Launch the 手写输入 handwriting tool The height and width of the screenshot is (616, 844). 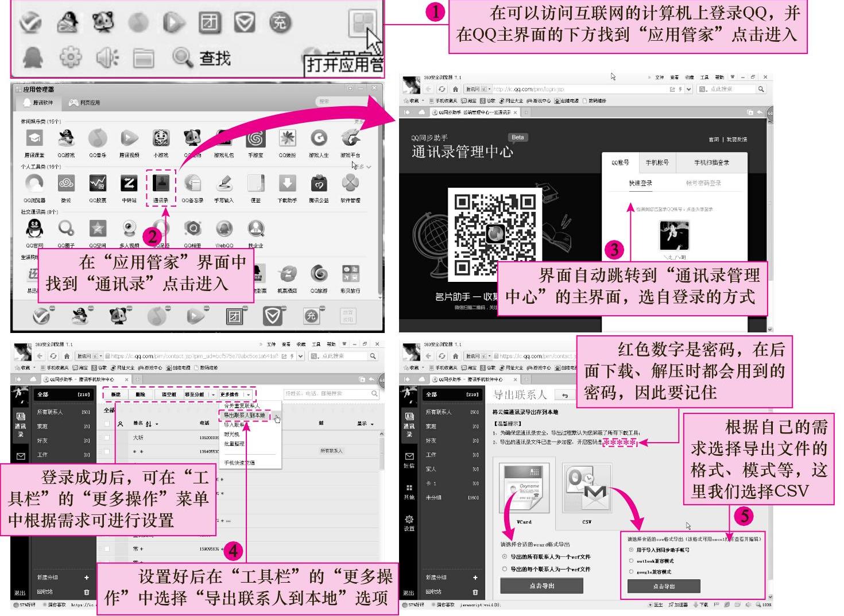coord(224,184)
